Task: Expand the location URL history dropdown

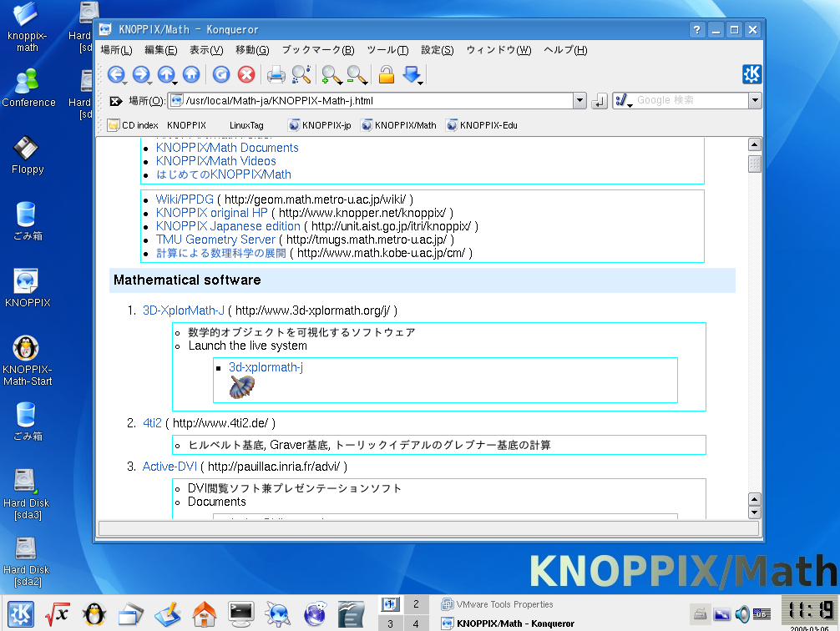Action: click(579, 100)
